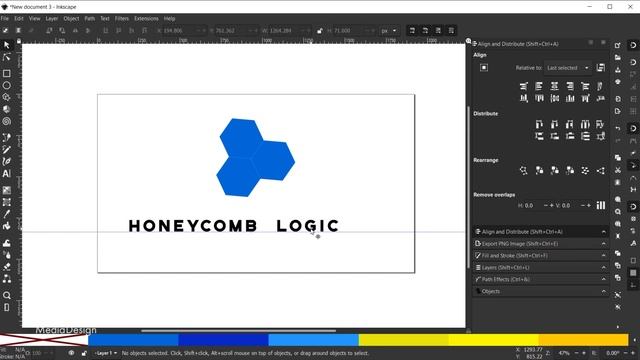Viewport: 640px width, 360px height.
Task: Decrease zoom with minus button
Action: click(576, 353)
